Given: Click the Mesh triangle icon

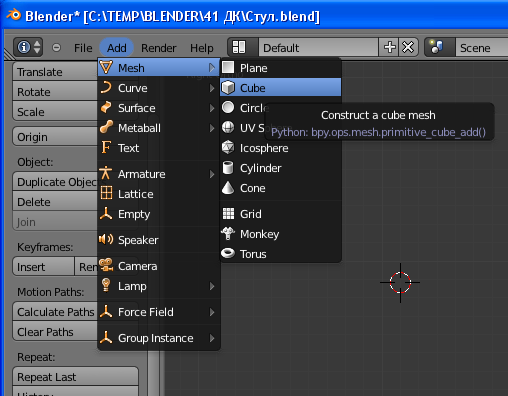Looking at the screenshot, I should [106, 68].
